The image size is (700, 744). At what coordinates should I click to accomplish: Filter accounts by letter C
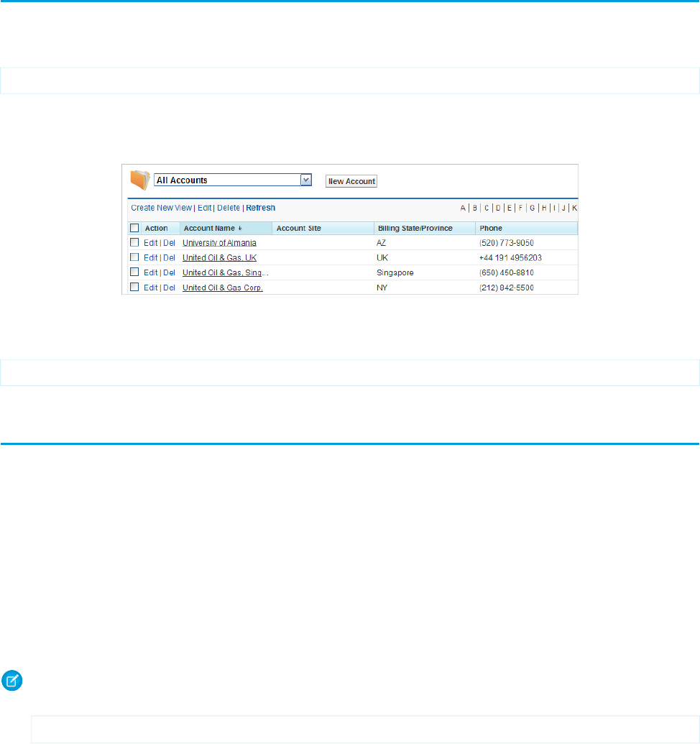487,208
